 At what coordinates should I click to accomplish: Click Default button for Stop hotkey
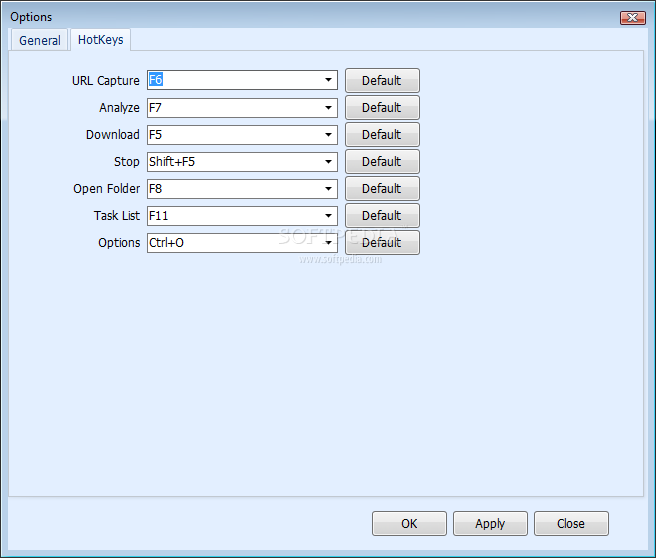coord(382,161)
